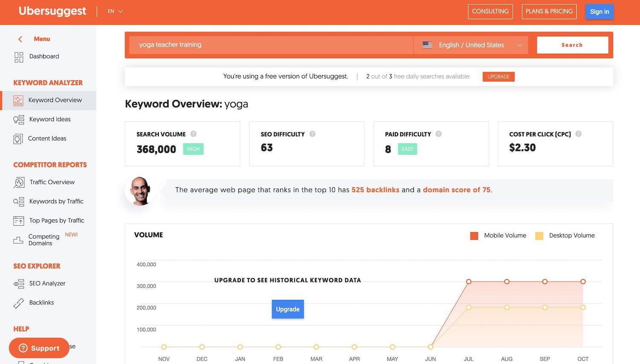Image resolution: width=640 pixels, height=364 pixels.
Task: Click SEO Difficulty help icon
Action: click(x=312, y=134)
